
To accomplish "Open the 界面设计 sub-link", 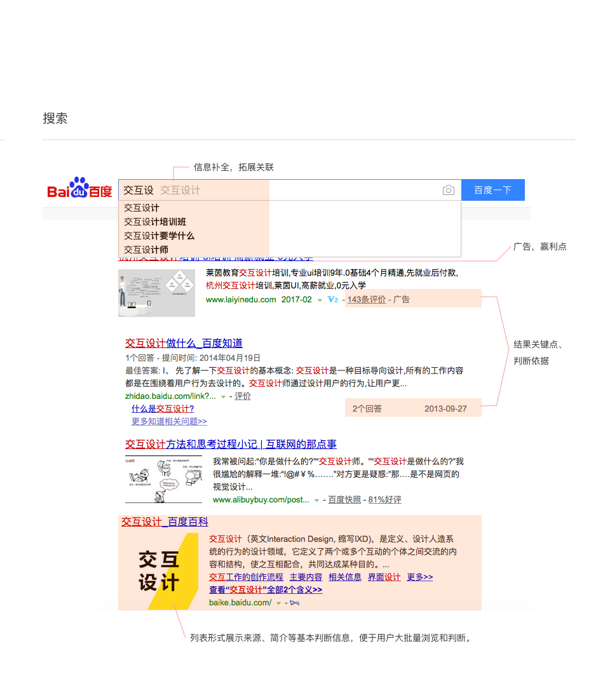I will [384, 577].
